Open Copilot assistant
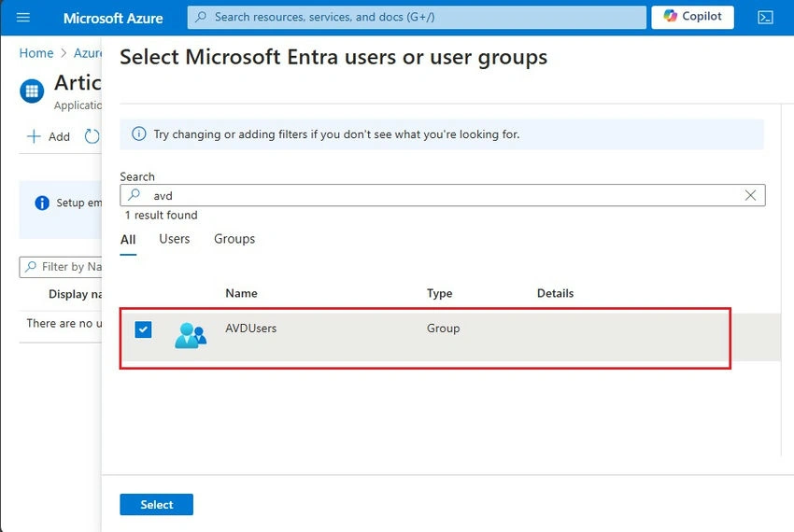Image resolution: width=794 pixels, height=532 pixels. [692, 17]
